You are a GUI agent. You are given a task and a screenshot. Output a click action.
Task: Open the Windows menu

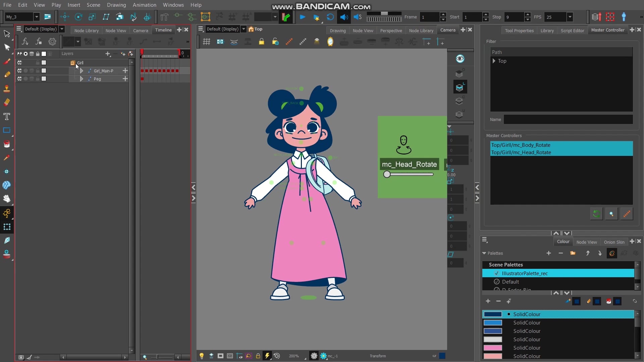173,5
